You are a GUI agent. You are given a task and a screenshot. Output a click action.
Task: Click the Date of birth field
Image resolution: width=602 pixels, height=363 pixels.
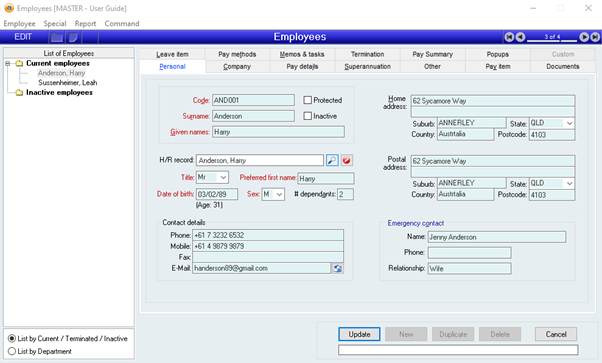217,194
